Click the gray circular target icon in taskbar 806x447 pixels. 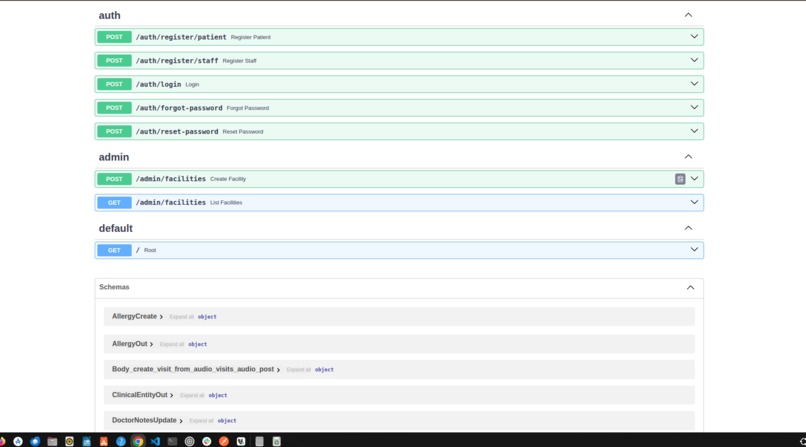pyautogui.click(x=190, y=441)
